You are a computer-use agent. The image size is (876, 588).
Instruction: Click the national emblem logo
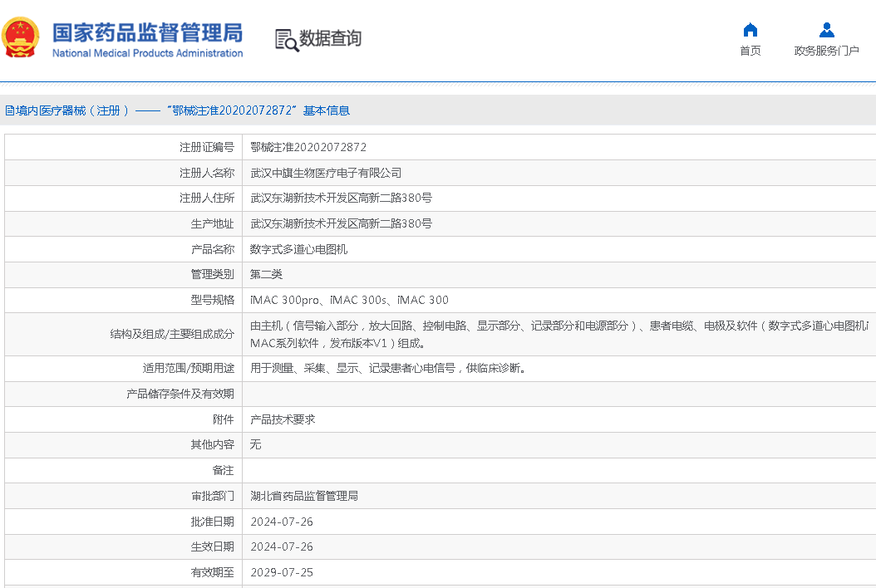click(21, 37)
